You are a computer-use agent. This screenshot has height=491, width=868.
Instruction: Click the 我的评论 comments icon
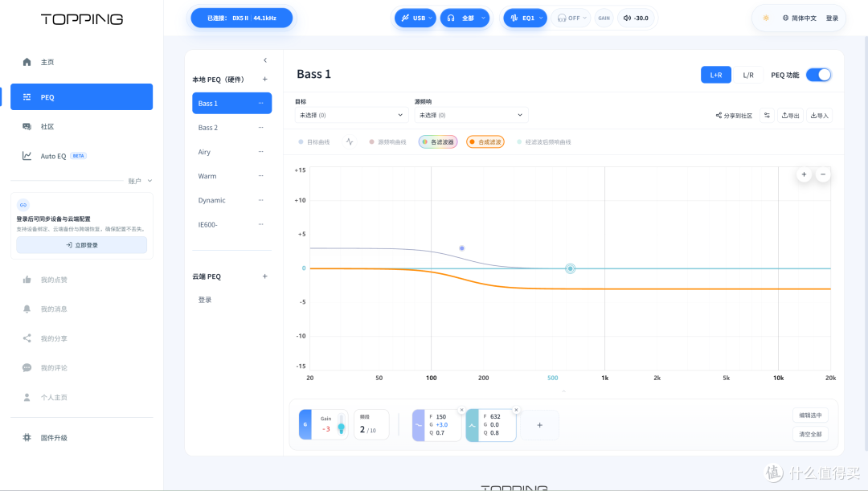[x=27, y=367]
